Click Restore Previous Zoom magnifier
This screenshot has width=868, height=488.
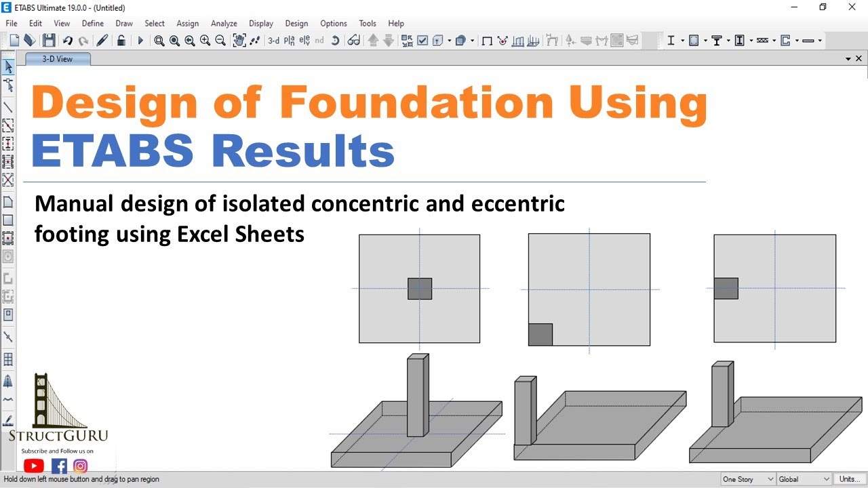190,41
